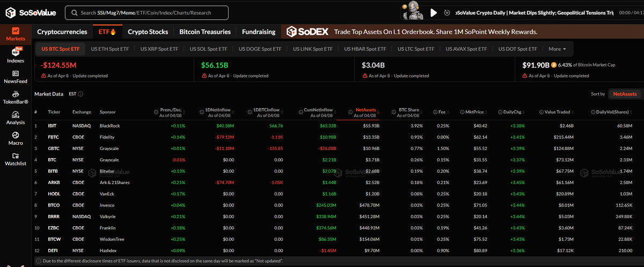Open the Sort by NetAssets dropdown
The image size is (644, 267).
pos(625,94)
